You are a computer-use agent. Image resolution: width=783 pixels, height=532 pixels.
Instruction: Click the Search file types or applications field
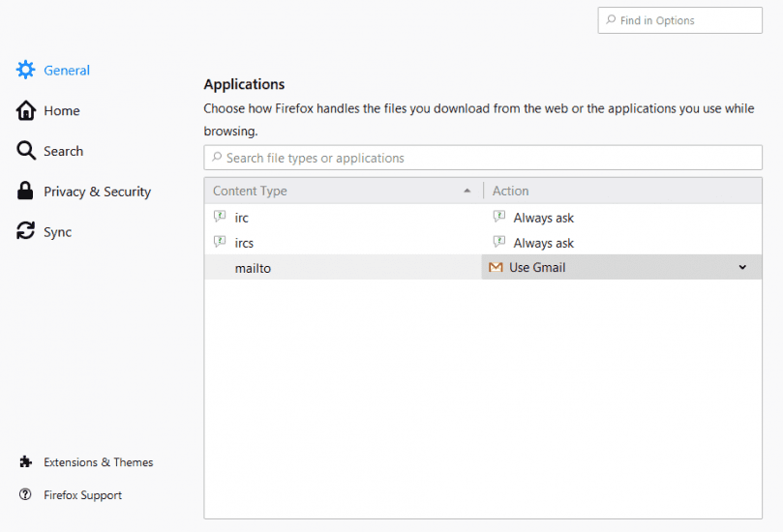point(484,158)
